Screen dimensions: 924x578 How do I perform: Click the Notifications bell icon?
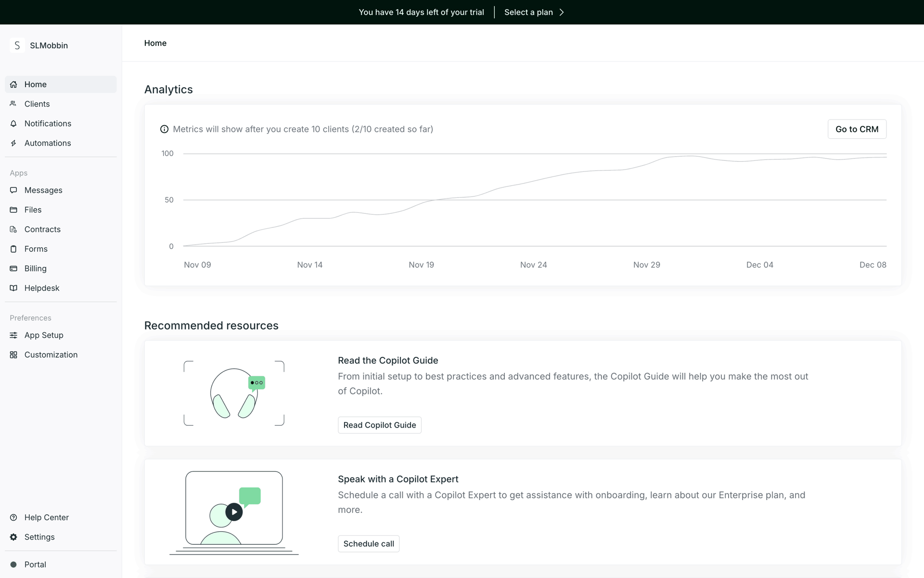click(13, 124)
